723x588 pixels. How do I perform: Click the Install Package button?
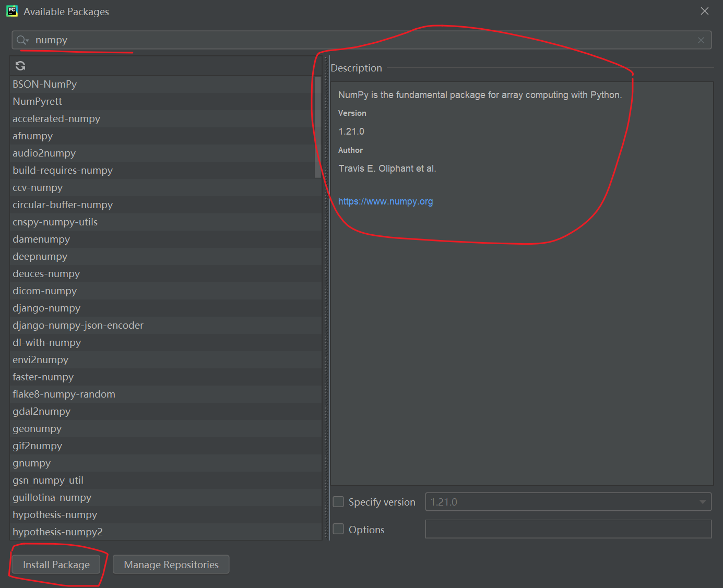[x=56, y=565]
